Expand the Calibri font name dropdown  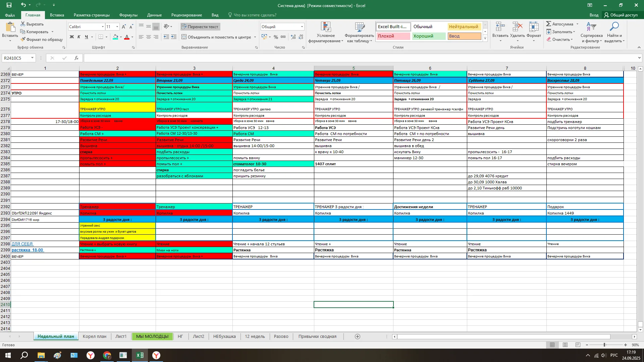coord(103,27)
